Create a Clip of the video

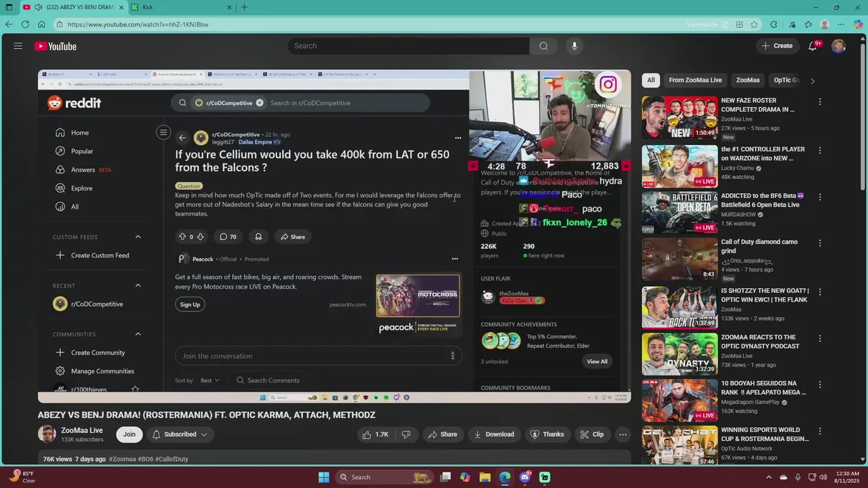coord(591,434)
